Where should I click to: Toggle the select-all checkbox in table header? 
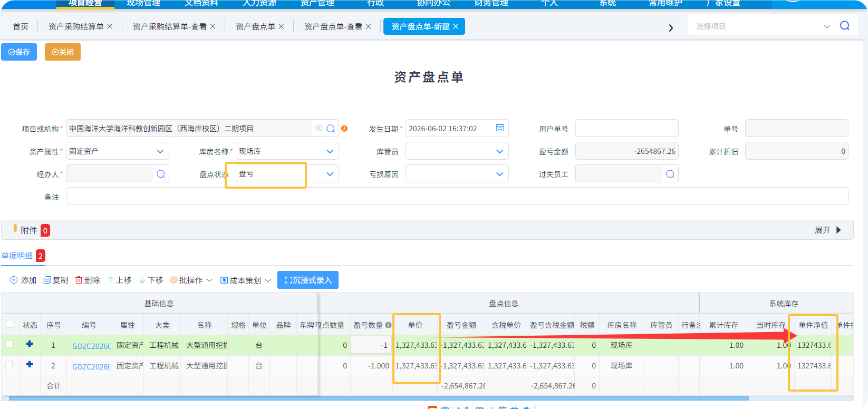tap(9, 324)
